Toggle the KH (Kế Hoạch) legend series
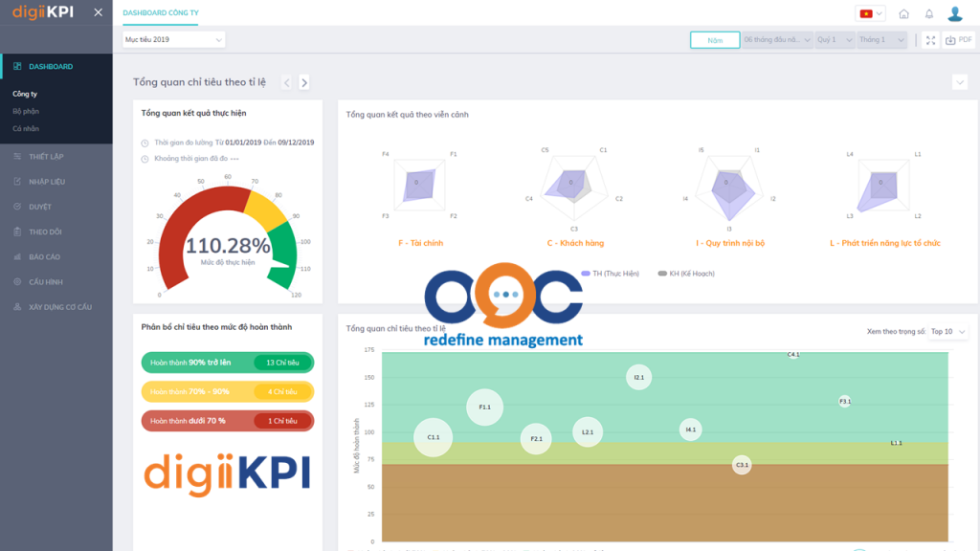This screenshot has height=551, width=980. (x=686, y=274)
